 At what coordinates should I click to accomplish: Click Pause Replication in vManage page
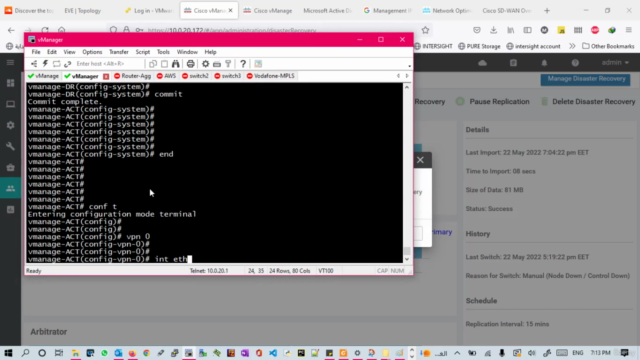[493, 102]
